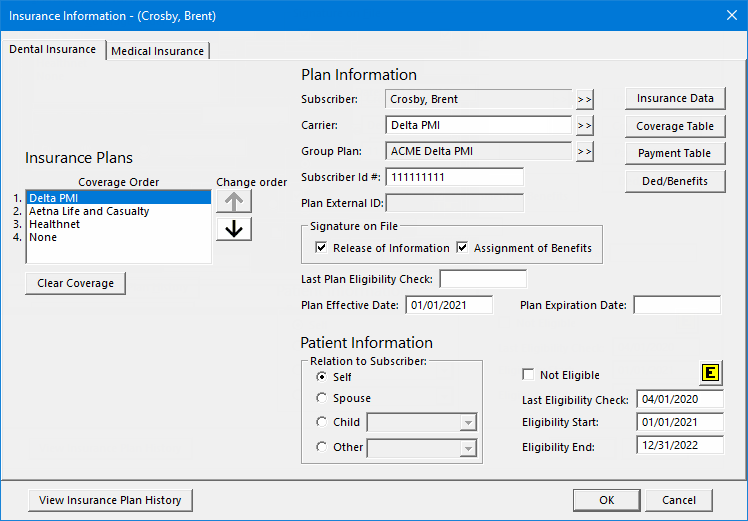The height and width of the screenshot is (521, 748).
Task: Expand the Other relation dropdown
Action: (x=468, y=448)
